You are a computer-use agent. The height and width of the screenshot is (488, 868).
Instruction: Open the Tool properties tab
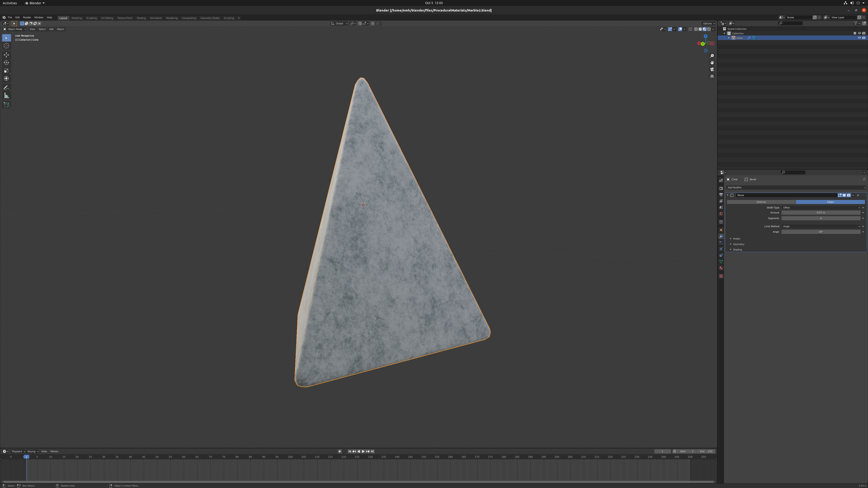(721, 181)
